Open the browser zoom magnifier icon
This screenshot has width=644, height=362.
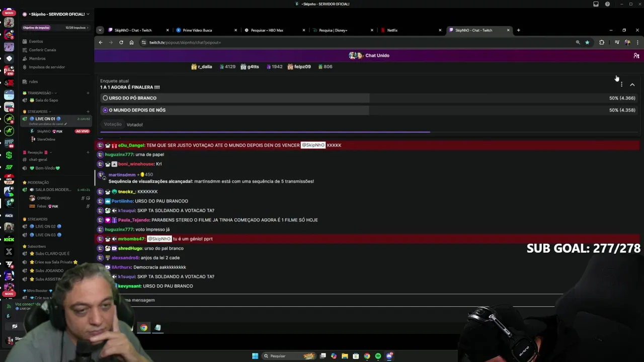(x=578, y=42)
